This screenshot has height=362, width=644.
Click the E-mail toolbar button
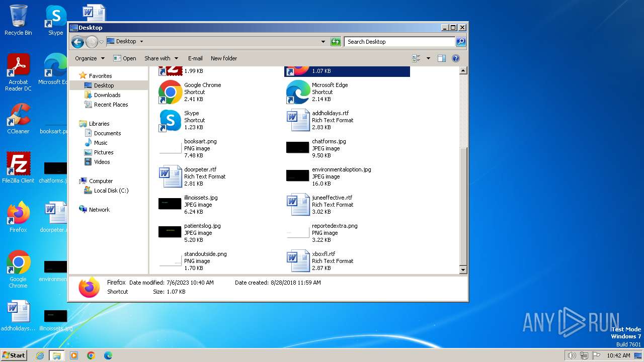195,58
